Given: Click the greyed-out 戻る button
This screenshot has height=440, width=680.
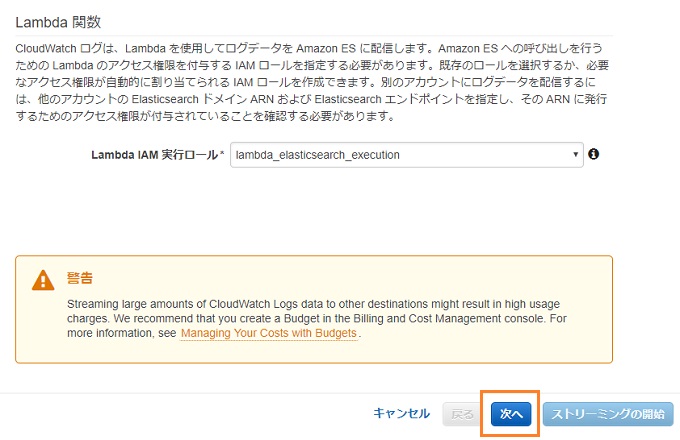Looking at the screenshot, I should point(462,414).
